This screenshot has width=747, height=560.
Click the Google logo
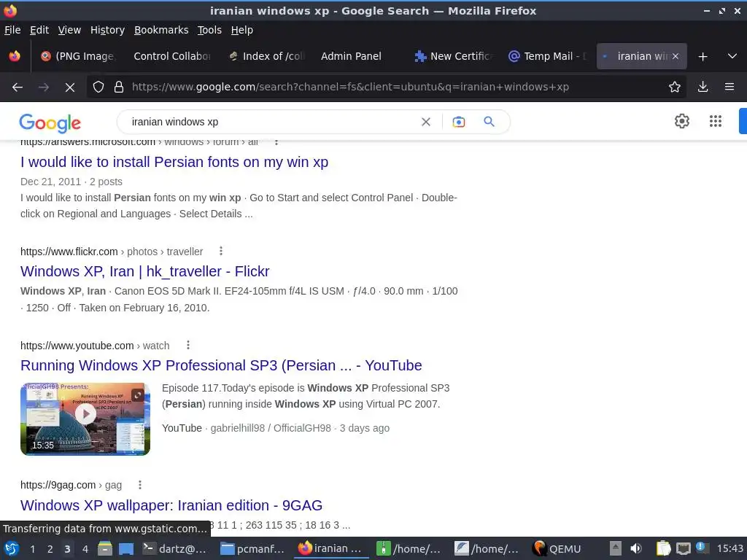[50, 122]
